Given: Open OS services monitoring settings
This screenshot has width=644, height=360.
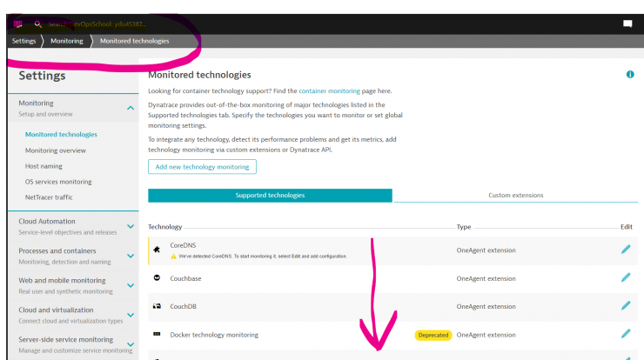Looking at the screenshot, I should (58, 182).
